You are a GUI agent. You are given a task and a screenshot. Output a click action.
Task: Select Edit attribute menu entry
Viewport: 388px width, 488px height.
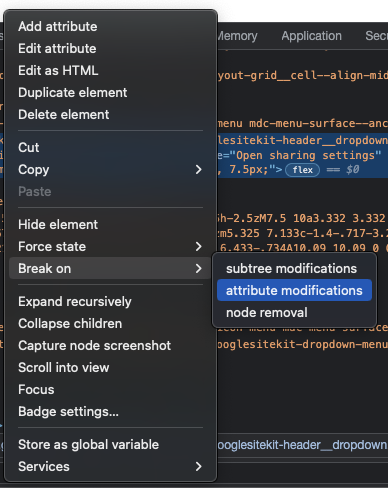109,49
